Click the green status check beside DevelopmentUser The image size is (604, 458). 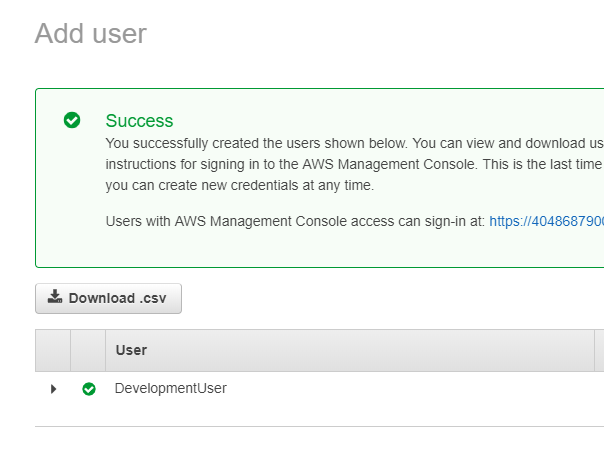pos(89,389)
